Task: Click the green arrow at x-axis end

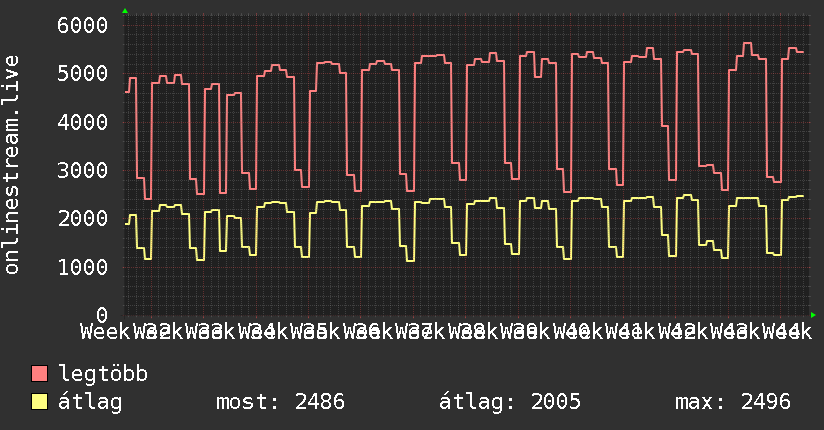Action: (x=813, y=315)
